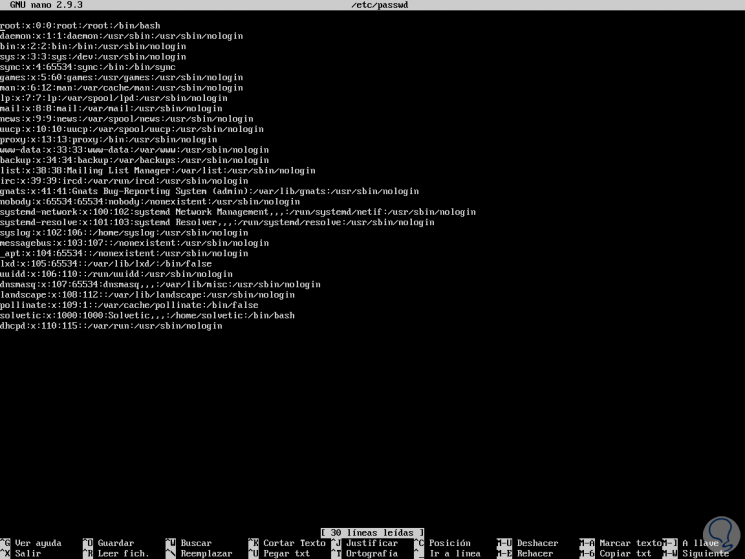This screenshot has height=559, width=745.
Task: Place cursor on the daemon:x:1:1 line
Action: (x=122, y=36)
